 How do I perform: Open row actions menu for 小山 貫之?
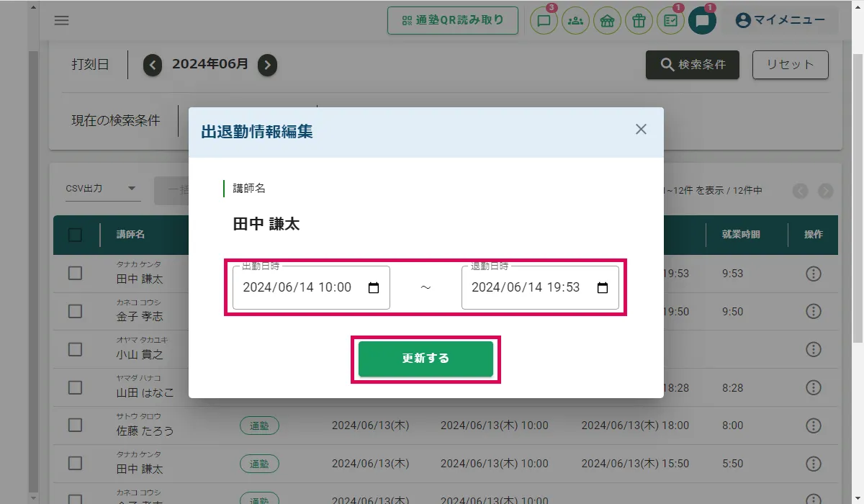point(814,349)
